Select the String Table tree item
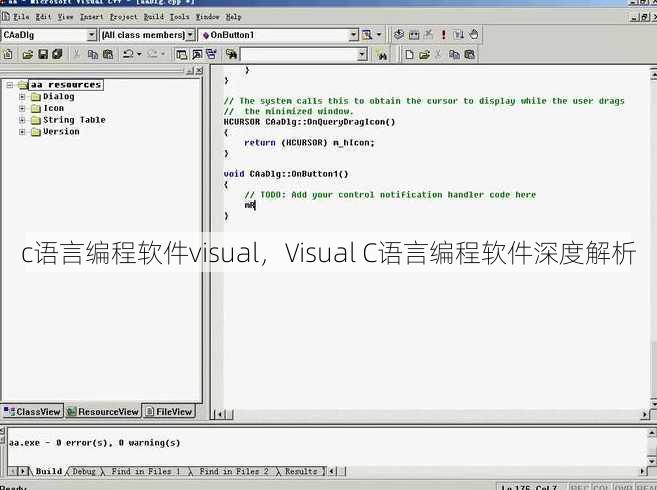The image size is (657, 490). coord(74,120)
